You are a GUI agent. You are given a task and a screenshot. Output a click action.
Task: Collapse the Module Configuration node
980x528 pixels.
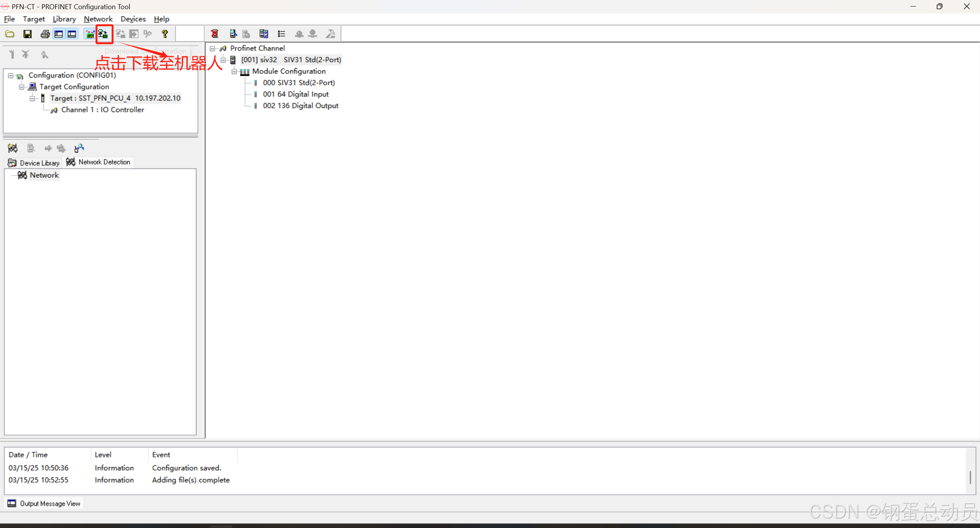point(234,72)
